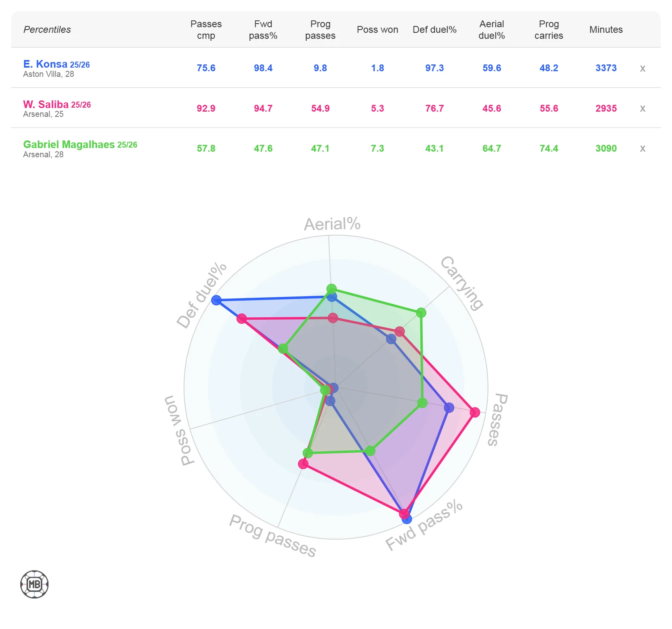Select the Fwd pass% column header
The height and width of the screenshot is (629, 672).
[x=263, y=30]
